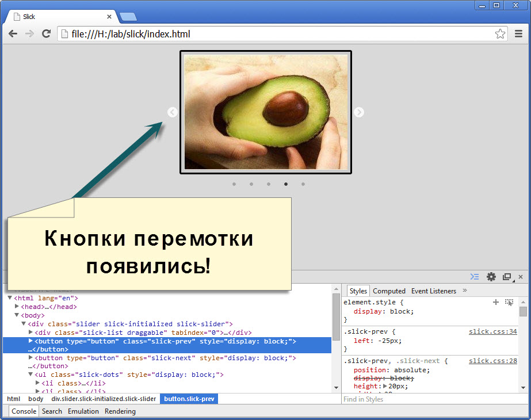531x420 pixels.
Task: Click the browser Back arrow
Action: pyautogui.click(x=13, y=33)
